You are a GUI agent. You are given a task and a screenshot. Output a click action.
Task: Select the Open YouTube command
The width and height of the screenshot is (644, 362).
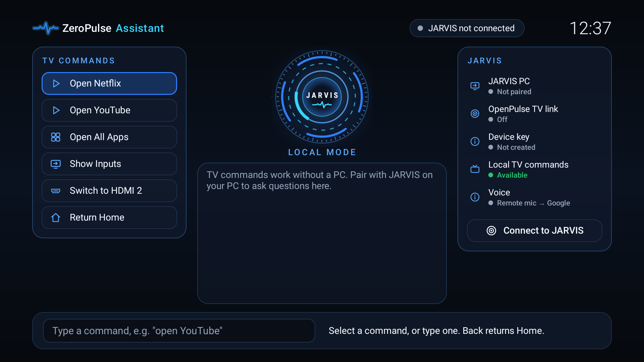[x=109, y=110]
